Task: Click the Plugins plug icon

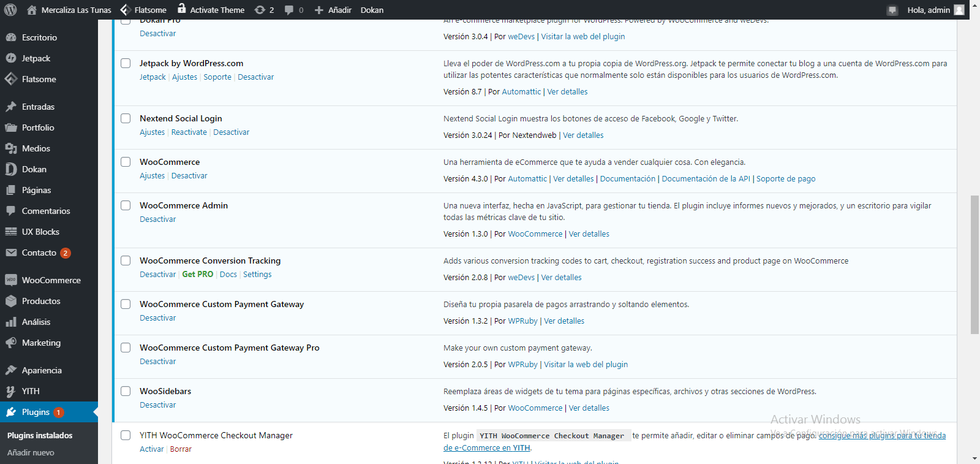Action: (11, 412)
